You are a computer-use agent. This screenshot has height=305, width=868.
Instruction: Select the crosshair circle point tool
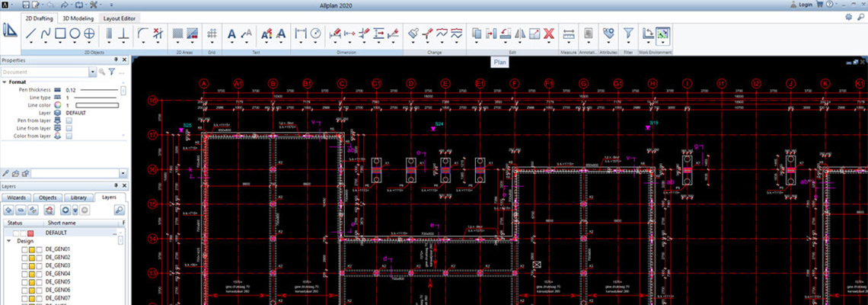pyautogui.click(x=89, y=34)
